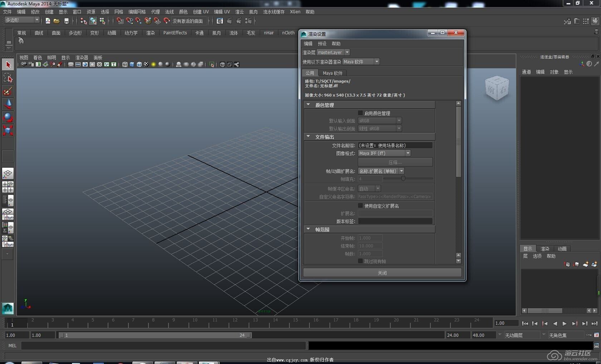Switch to the 公用 tab
This screenshot has height=364, width=601.
point(310,73)
